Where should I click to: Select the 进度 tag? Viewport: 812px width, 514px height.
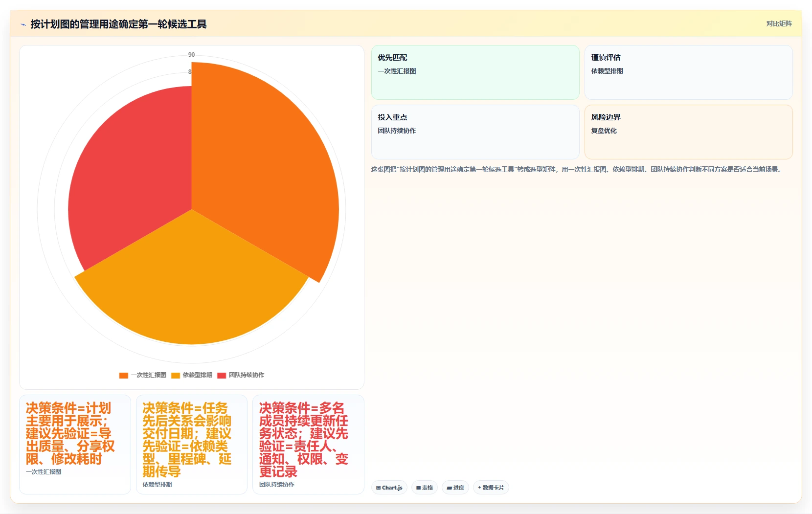point(455,488)
